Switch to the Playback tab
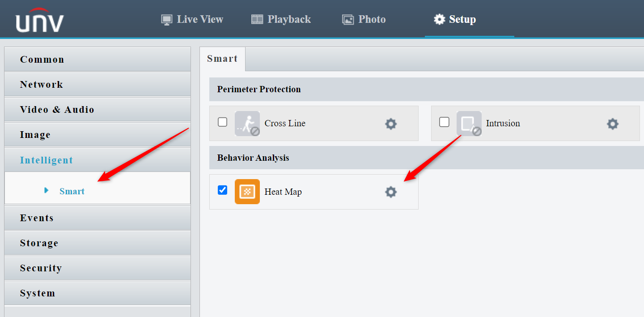This screenshot has width=644, height=317. (x=281, y=19)
